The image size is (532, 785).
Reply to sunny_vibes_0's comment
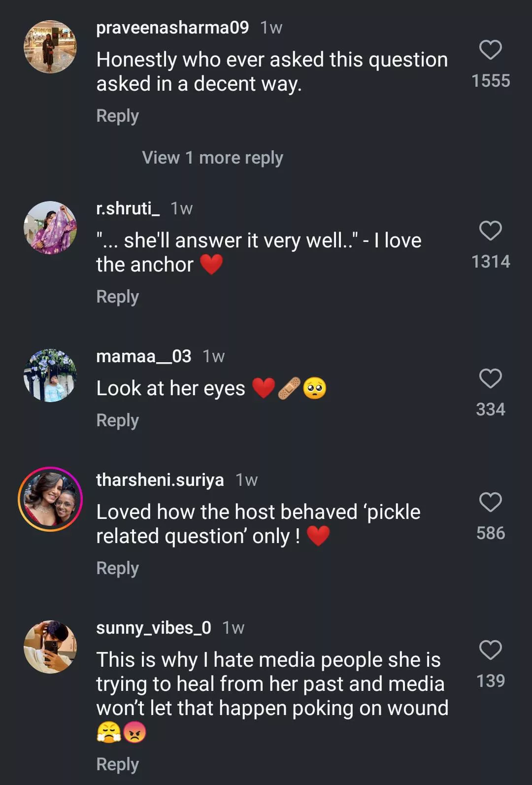click(x=117, y=764)
